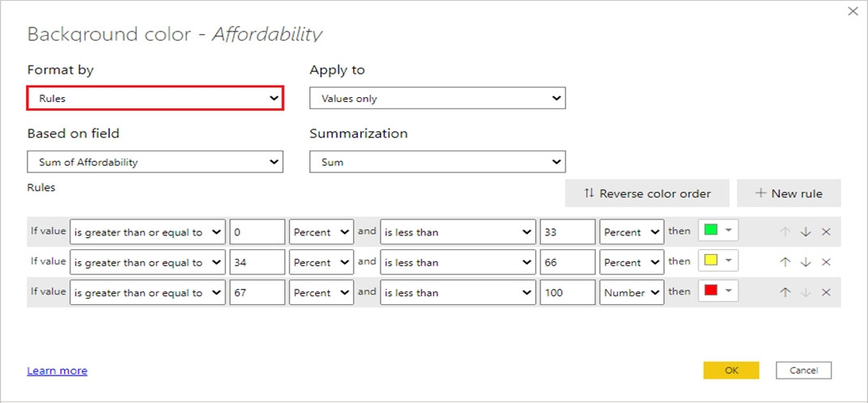Open third rule's greater-than-or-equal condition dropdown
Image resolution: width=868 pixels, height=403 pixels.
pos(148,292)
